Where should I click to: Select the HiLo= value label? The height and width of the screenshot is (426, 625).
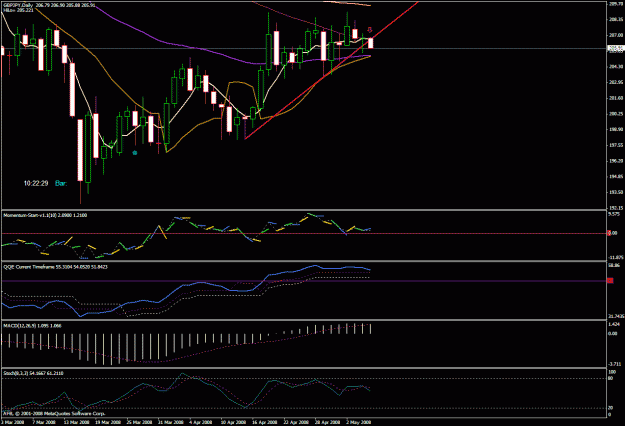click(x=18, y=10)
